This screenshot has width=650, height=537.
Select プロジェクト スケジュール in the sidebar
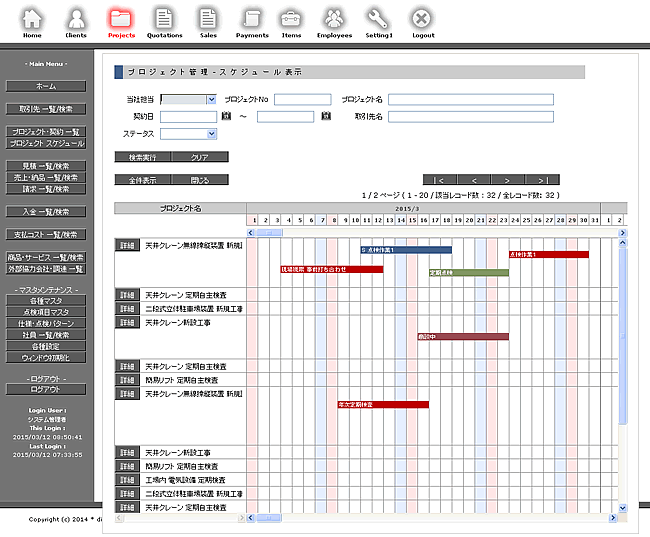coord(46,143)
